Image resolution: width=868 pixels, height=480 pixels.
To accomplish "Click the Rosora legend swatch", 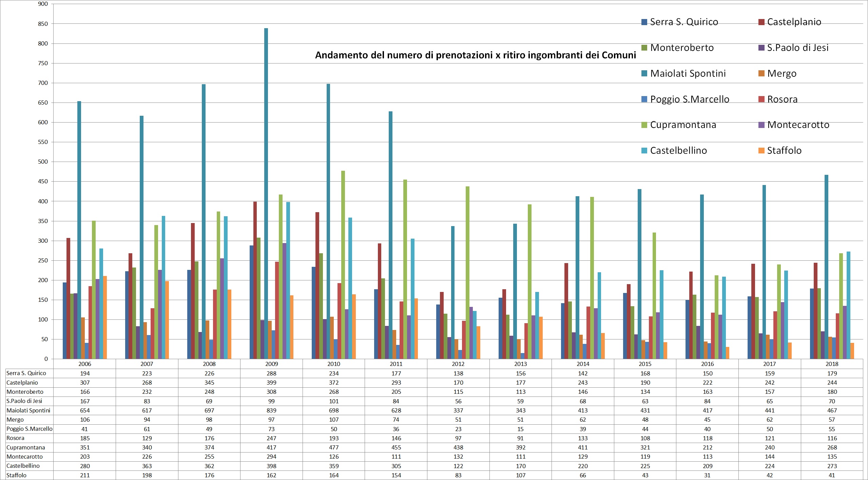I will point(761,99).
